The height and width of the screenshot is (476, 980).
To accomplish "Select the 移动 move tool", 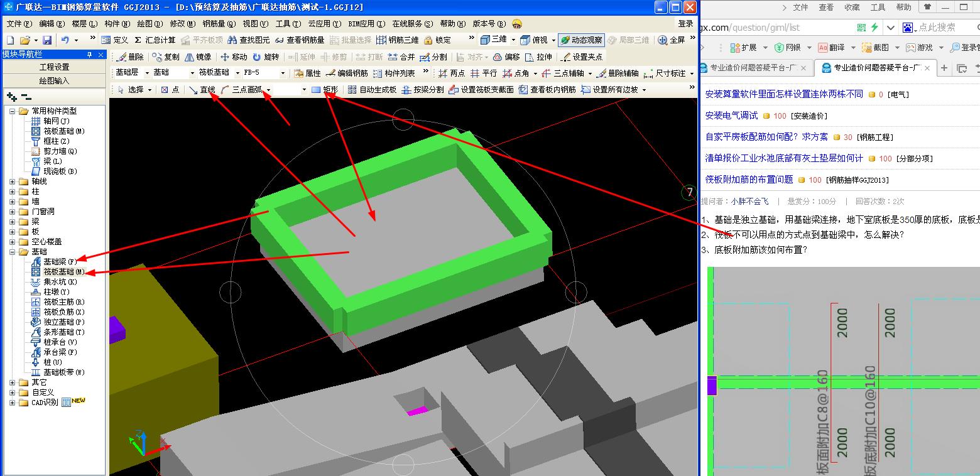I will tap(234, 57).
